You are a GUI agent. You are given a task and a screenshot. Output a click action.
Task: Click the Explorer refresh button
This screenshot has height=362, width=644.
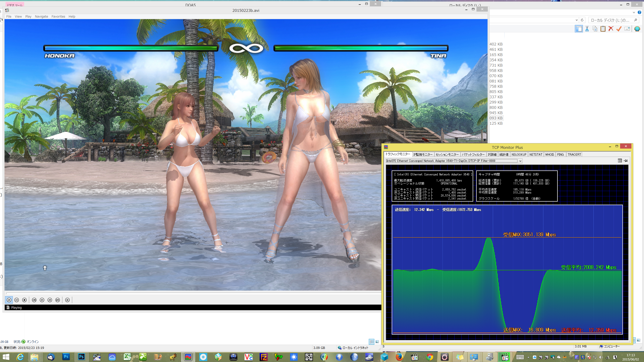(x=582, y=20)
